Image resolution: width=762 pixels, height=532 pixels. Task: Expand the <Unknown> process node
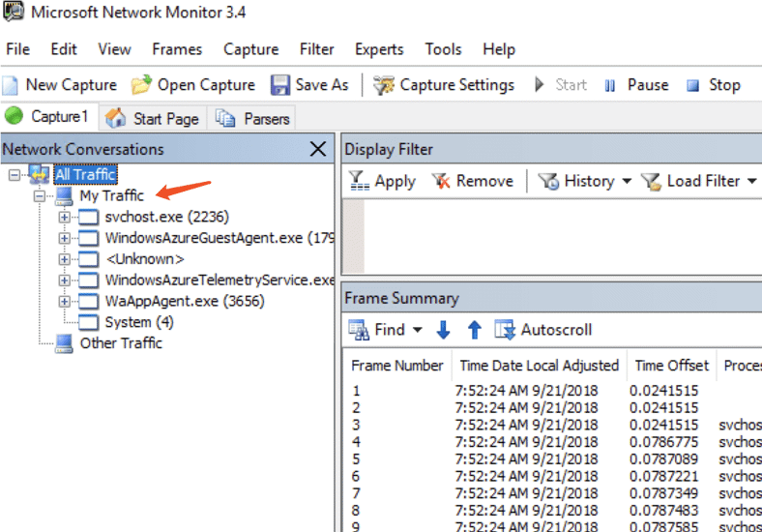(64, 259)
